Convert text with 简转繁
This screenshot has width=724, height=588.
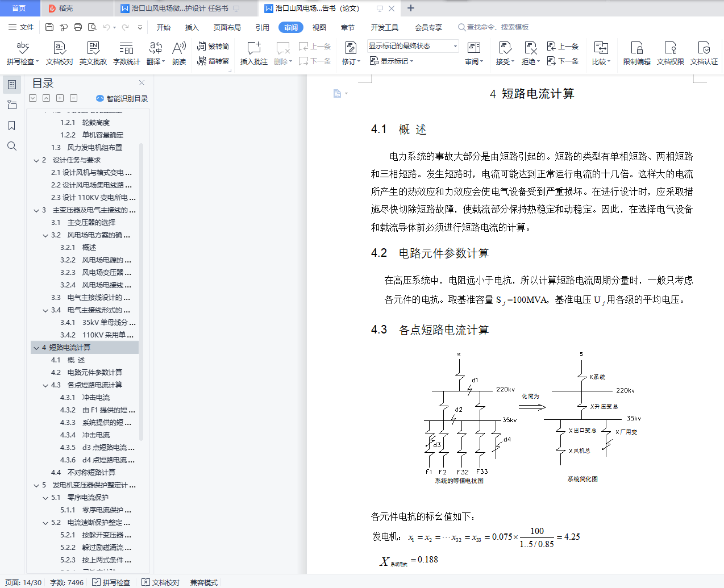[x=213, y=61]
